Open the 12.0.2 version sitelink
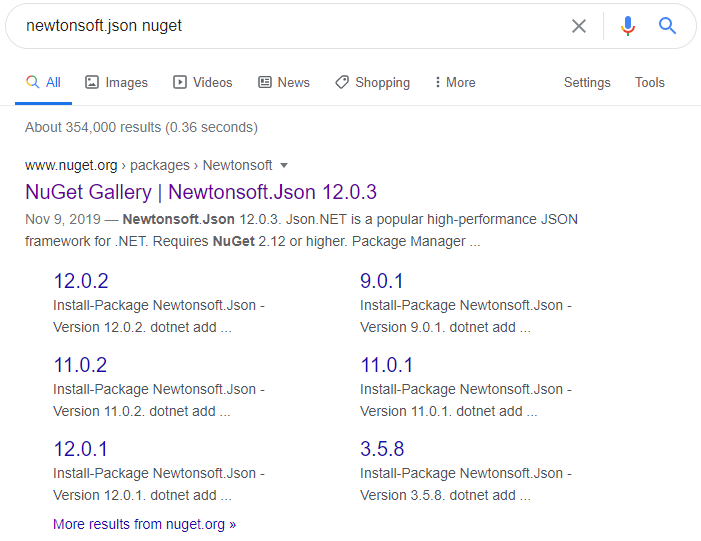Viewport: 701px width, 541px height. (x=81, y=281)
